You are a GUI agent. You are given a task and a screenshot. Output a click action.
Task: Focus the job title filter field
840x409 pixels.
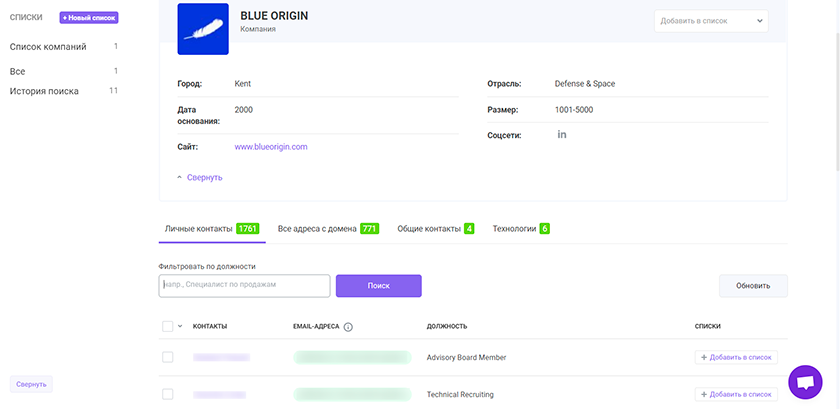[x=244, y=286]
